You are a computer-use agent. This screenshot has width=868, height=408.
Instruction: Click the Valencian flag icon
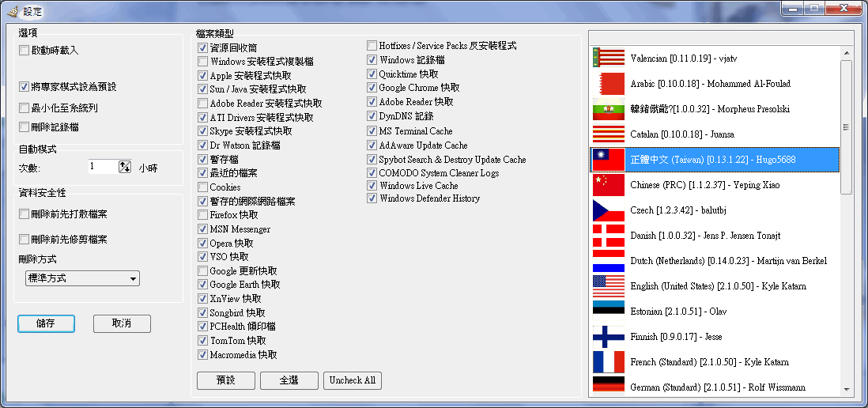click(609, 59)
